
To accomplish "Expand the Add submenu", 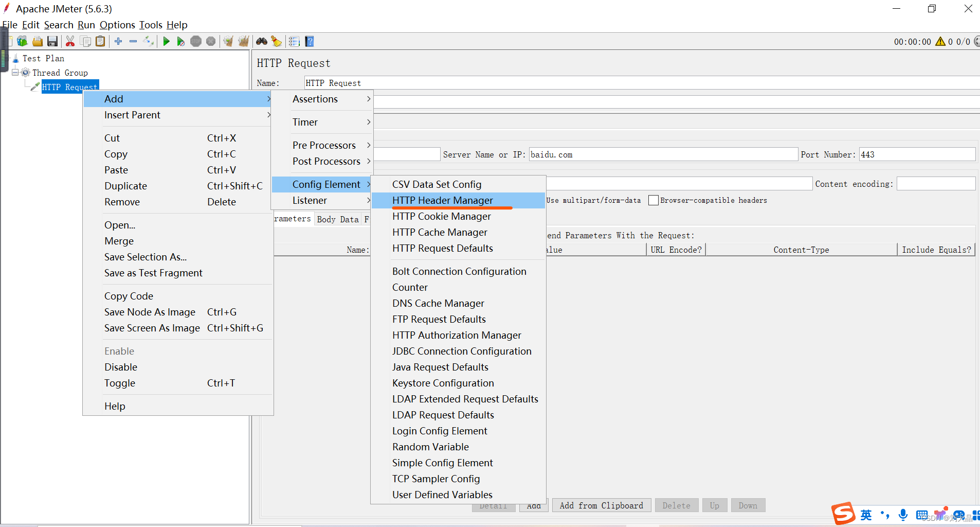I will click(177, 99).
